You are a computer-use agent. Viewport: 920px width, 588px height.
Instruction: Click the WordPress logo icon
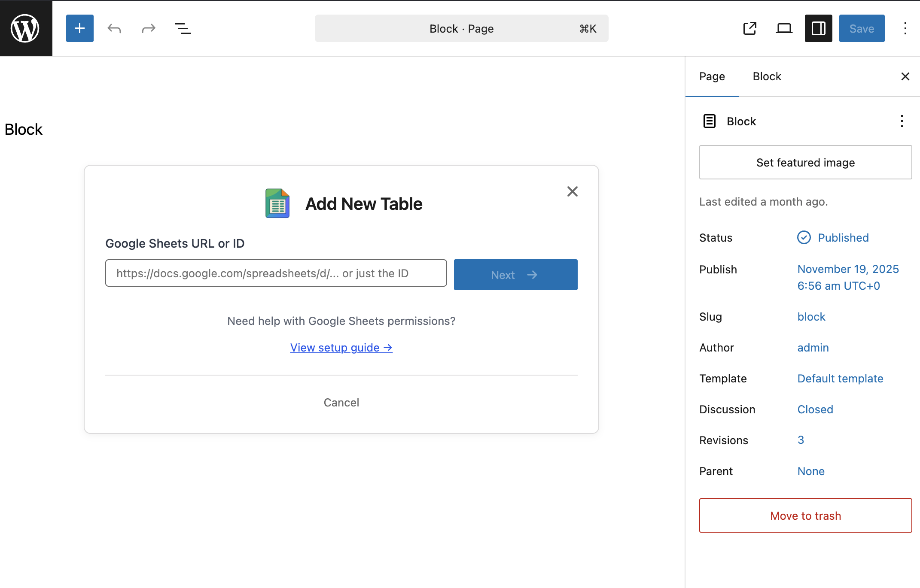click(26, 28)
